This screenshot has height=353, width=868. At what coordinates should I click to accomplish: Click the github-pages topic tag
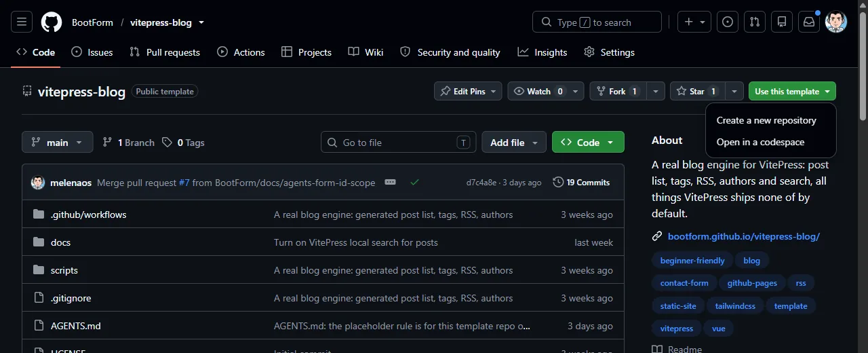click(x=752, y=283)
